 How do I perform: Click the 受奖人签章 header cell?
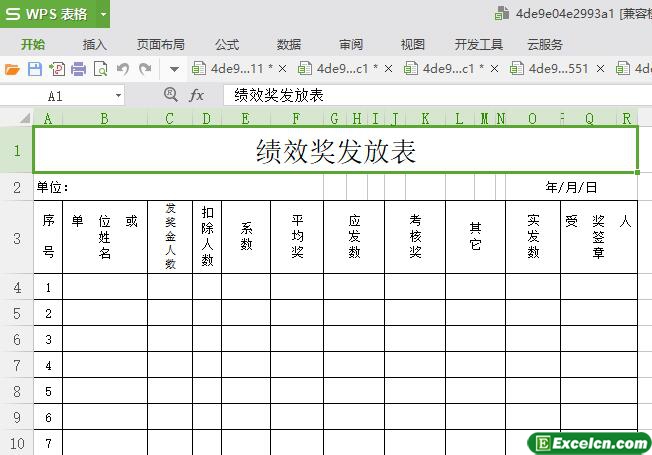599,237
